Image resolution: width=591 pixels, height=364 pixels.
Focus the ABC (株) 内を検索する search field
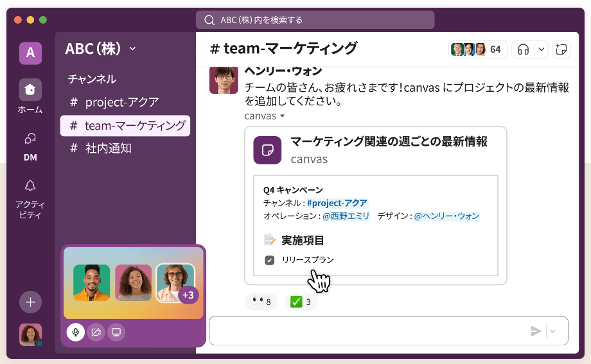[x=315, y=20]
